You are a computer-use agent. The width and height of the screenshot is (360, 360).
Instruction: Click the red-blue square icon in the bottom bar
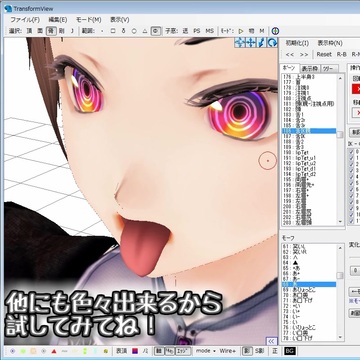pyautogui.click(x=135, y=351)
